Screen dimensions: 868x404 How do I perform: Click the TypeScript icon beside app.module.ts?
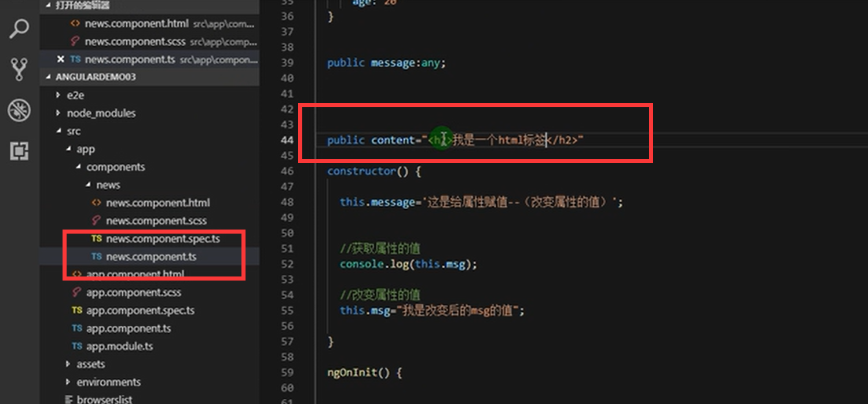[76, 346]
